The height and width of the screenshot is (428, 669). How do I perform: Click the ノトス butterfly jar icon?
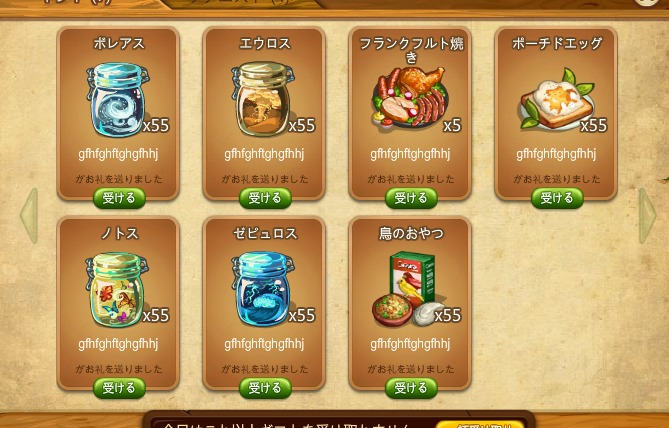click(117, 289)
